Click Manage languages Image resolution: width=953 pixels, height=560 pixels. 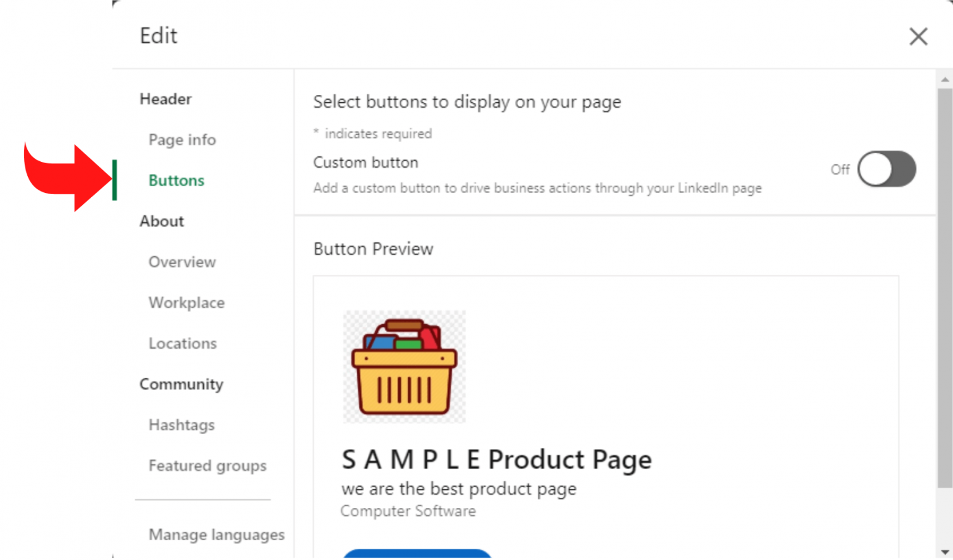point(216,535)
